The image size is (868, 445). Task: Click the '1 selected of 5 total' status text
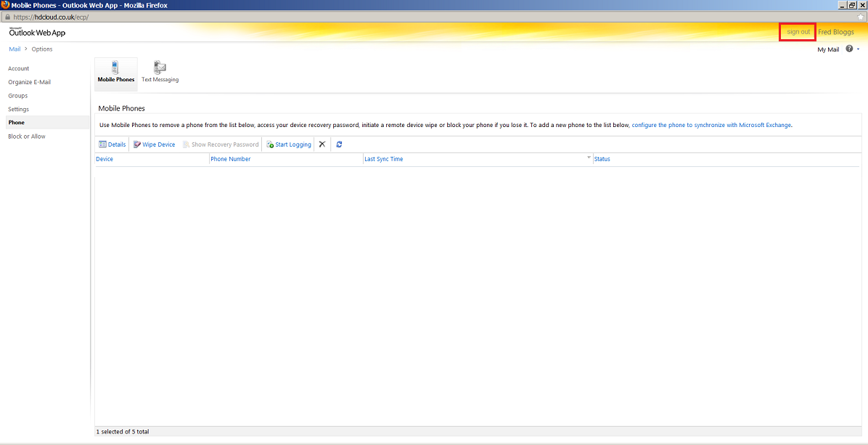tap(123, 431)
